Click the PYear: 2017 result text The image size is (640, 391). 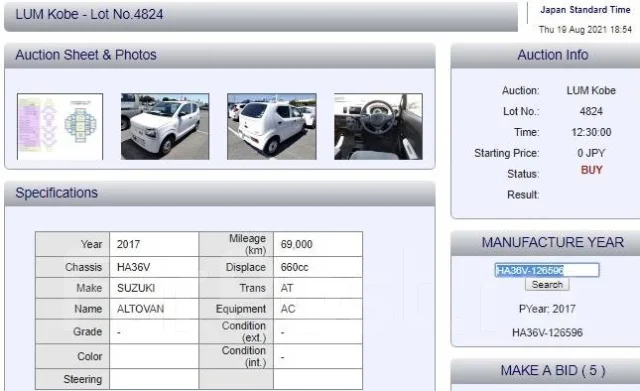click(547, 309)
